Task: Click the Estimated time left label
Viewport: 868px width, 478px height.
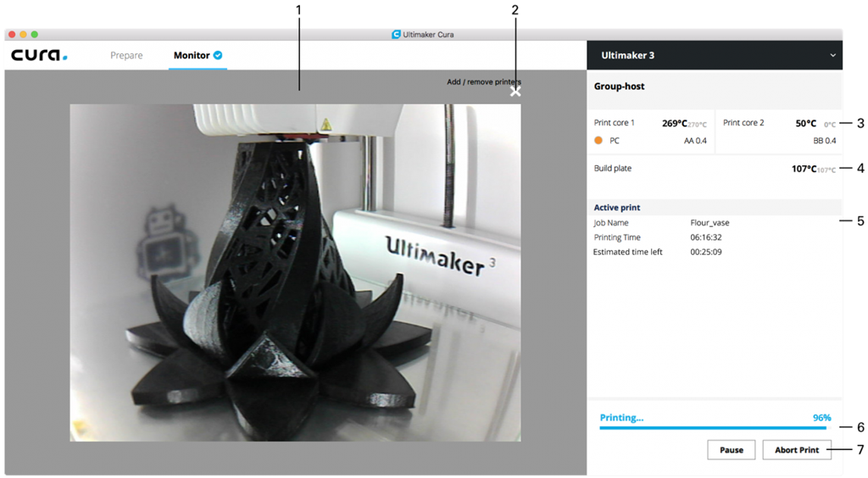Action: click(628, 252)
